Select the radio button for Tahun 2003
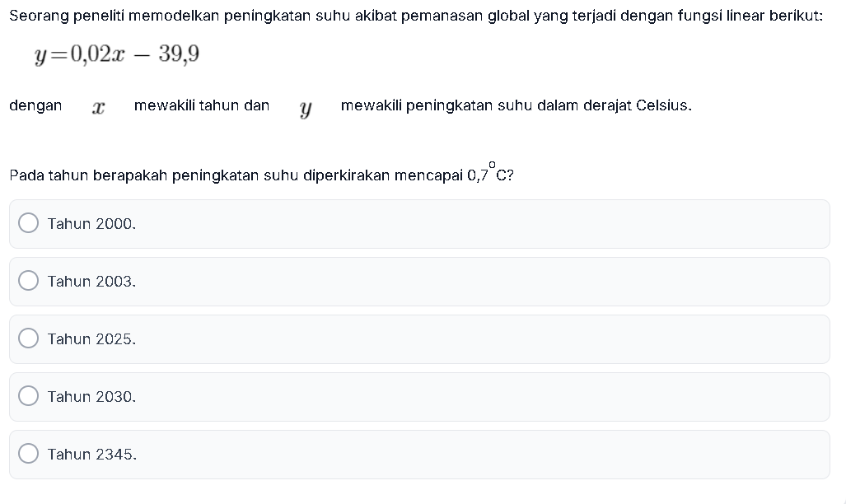Viewport: 846px width, 504px height. 29,281
